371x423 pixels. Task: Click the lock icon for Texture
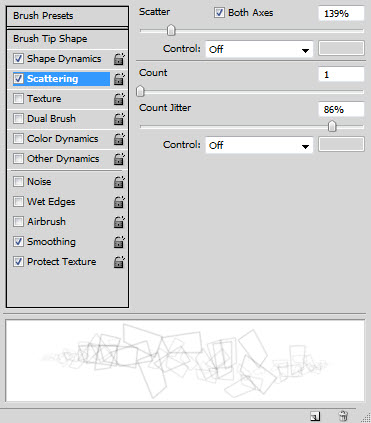point(119,99)
